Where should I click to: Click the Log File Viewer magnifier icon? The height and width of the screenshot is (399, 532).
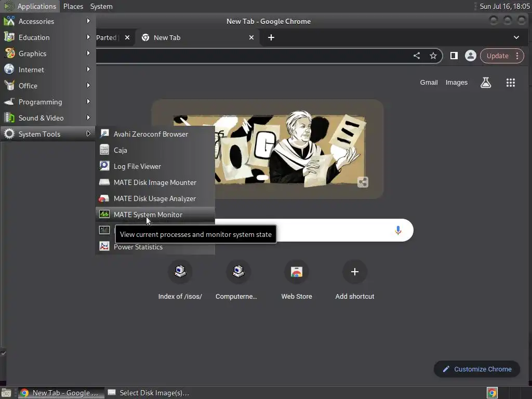pos(104,166)
